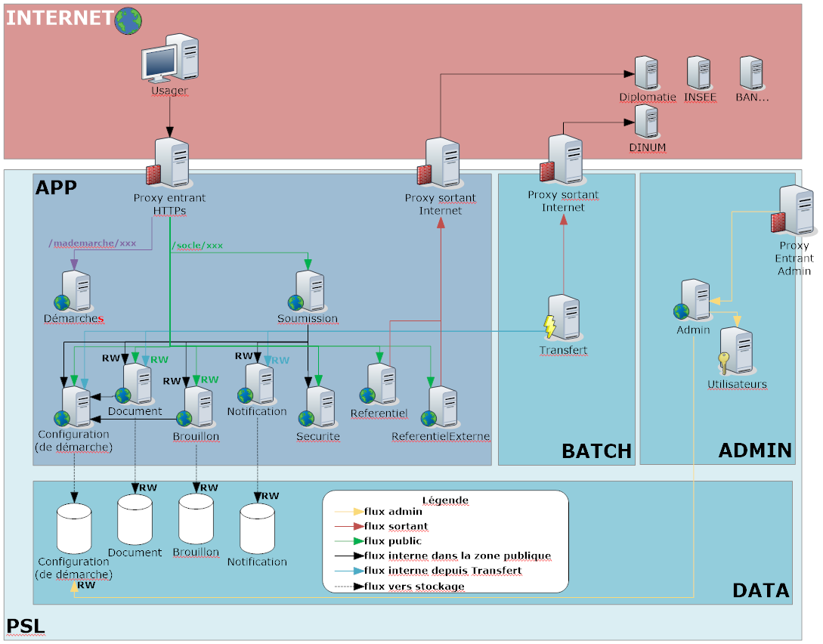Click the Démarches web server icon
The image size is (823, 644).
(x=73, y=290)
